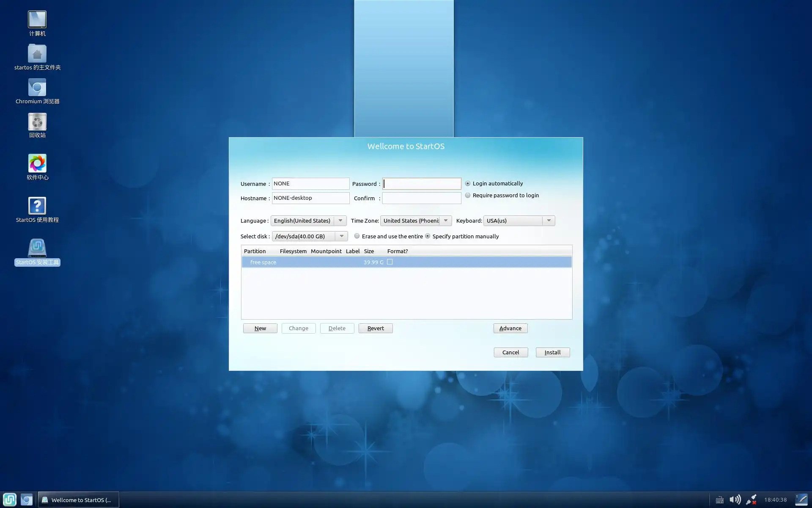Check the Format checkbox for free space
Image resolution: width=812 pixels, height=508 pixels.
(x=390, y=262)
